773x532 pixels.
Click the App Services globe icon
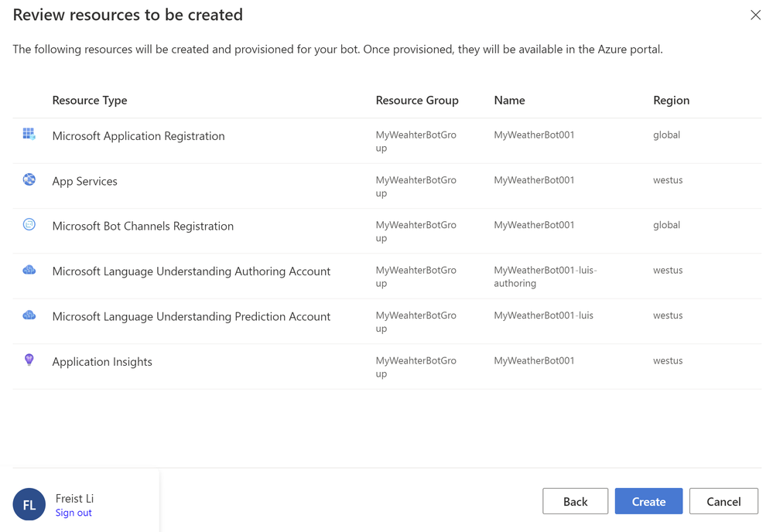[29, 179]
